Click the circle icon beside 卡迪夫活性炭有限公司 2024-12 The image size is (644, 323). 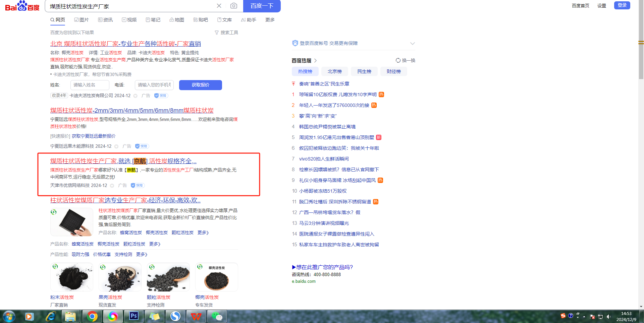pos(136,96)
